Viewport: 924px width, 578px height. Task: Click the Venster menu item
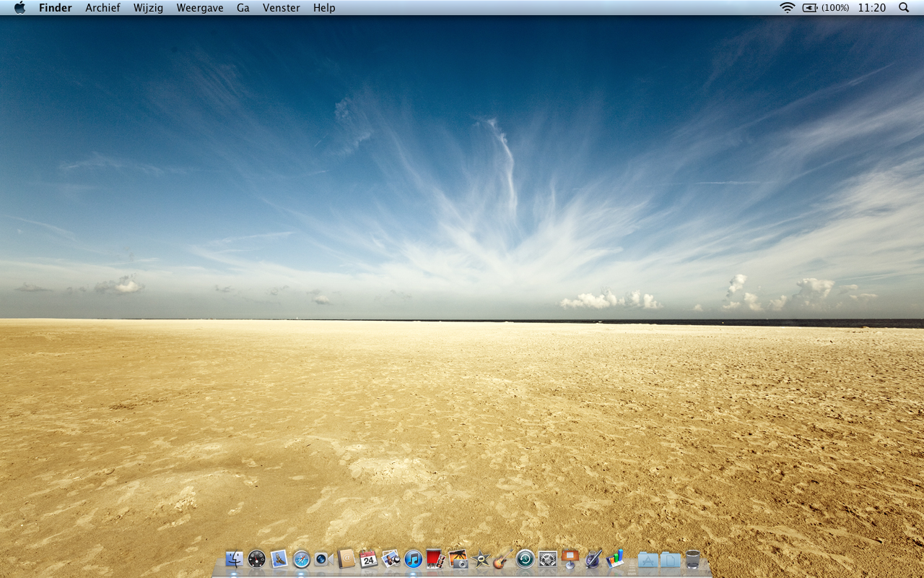(x=281, y=8)
